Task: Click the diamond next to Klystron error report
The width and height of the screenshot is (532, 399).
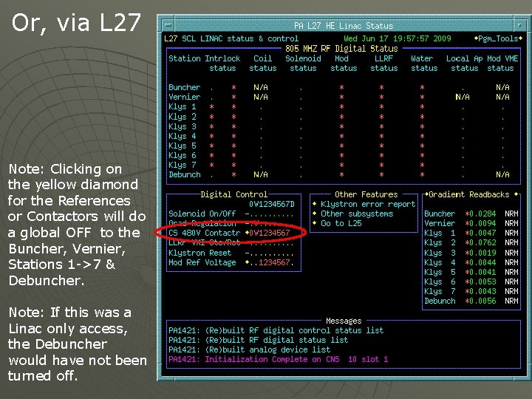Action: pos(315,204)
